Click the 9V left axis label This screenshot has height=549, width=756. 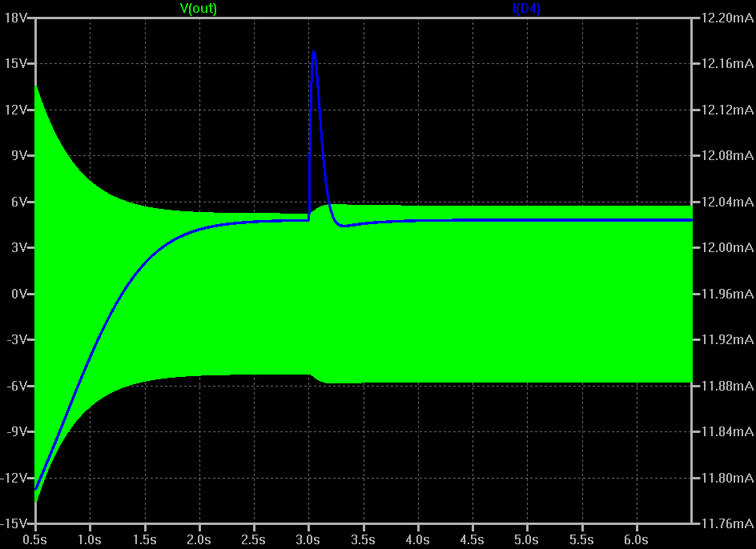pyautogui.click(x=19, y=155)
